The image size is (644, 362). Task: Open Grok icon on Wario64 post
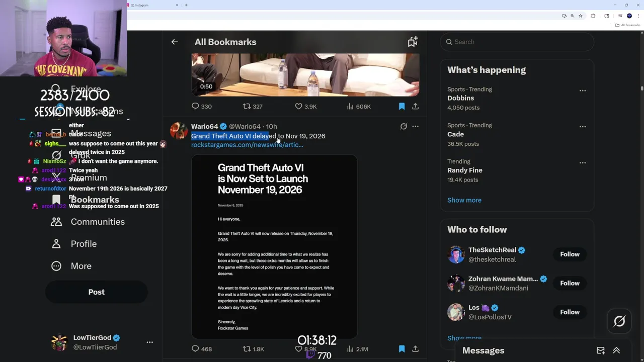[x=404, y=126]
